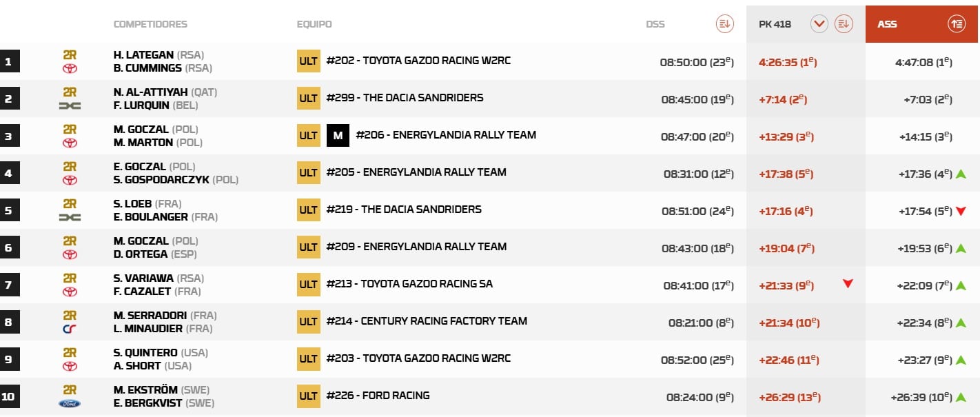Click the Dacia logo beside N. Al-Attiyah
This screenshot has height=417, width=980.
click(x=70, y=105)
